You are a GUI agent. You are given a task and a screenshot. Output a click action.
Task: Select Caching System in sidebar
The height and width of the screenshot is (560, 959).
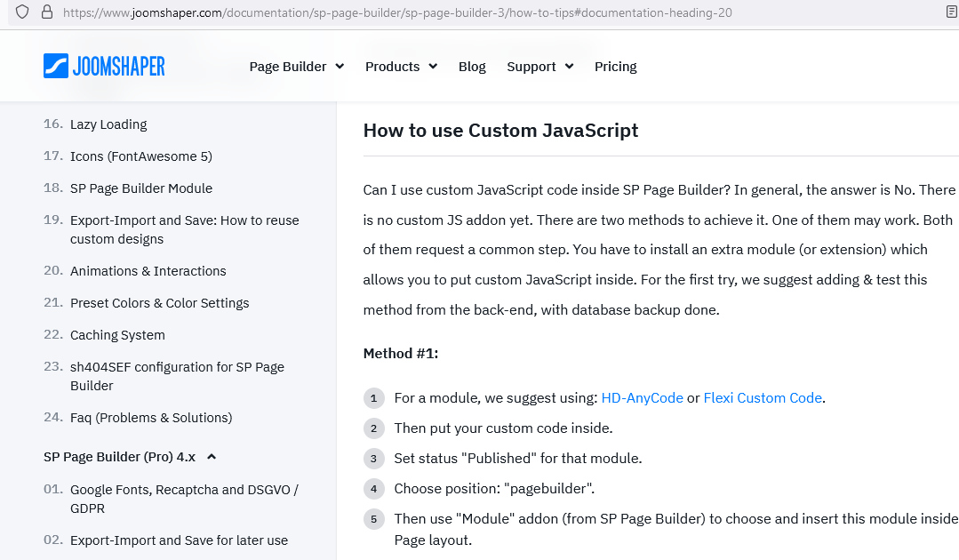pyautogui.click(x=117, y=335)
